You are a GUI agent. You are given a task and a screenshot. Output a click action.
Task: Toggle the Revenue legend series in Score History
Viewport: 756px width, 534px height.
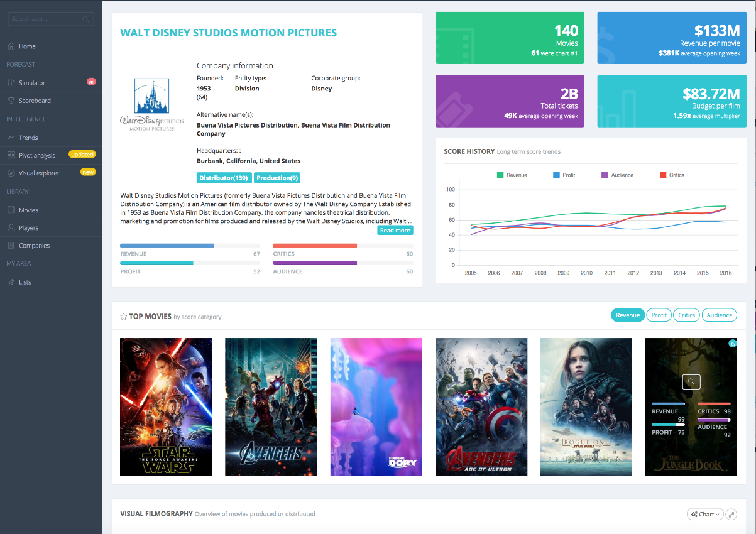coord(512,175)
